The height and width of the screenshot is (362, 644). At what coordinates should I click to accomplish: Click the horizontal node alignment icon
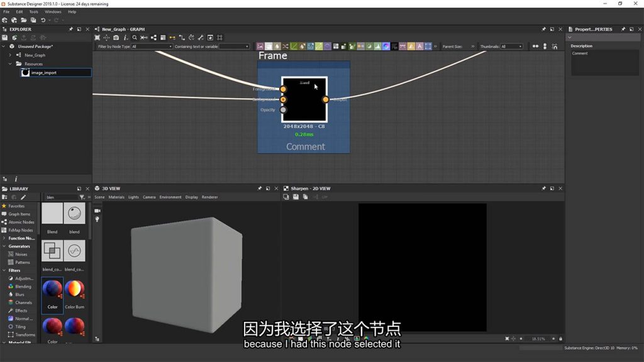click(536, 47)
